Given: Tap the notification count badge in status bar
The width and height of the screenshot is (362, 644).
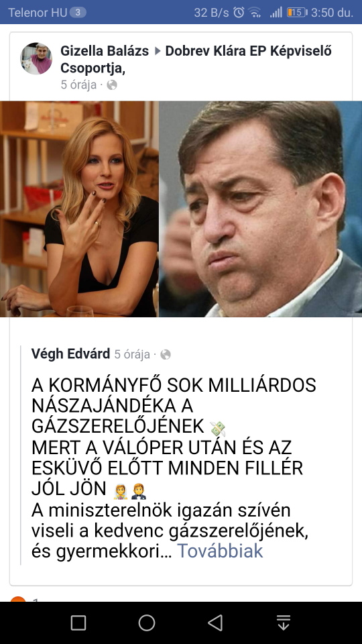Looking at the screenshot, I should coord(78,12).
